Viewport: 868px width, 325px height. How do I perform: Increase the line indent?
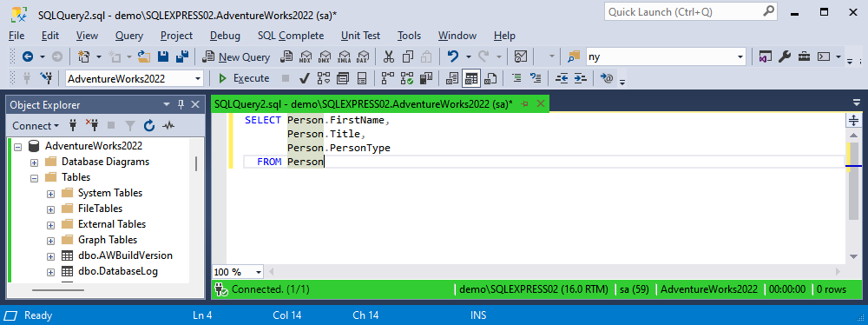click(580, 78)
